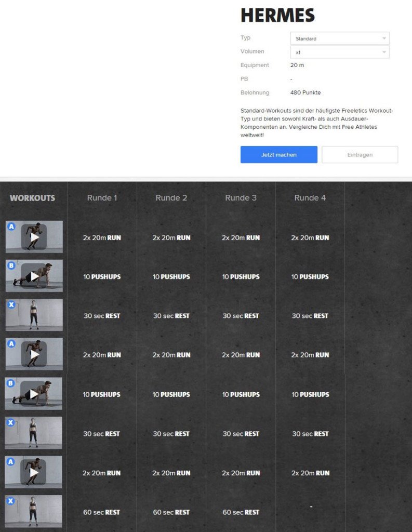The width and height of the screenshot is (412, 532).
Task: Click the Jetzt machen button
Action: [278, 155]
